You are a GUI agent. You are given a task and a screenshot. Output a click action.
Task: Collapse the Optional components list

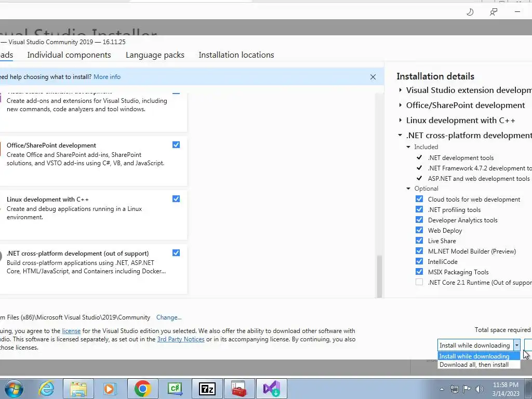coord(408,189)
